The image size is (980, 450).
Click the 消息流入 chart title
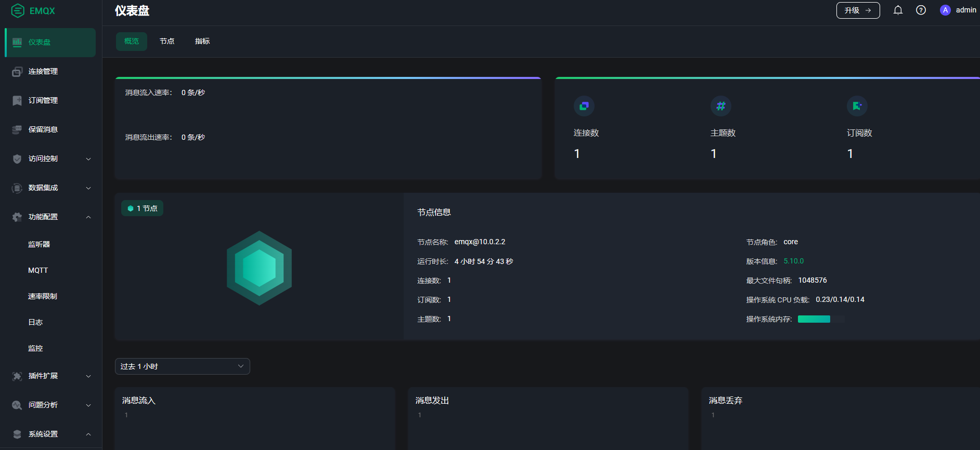(x=139, y=401)
